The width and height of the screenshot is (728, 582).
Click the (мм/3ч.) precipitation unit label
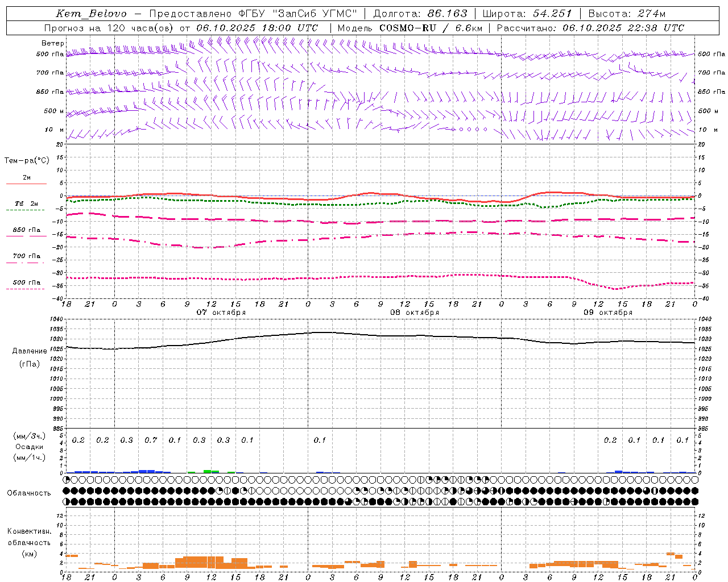(x=30, y=436)
